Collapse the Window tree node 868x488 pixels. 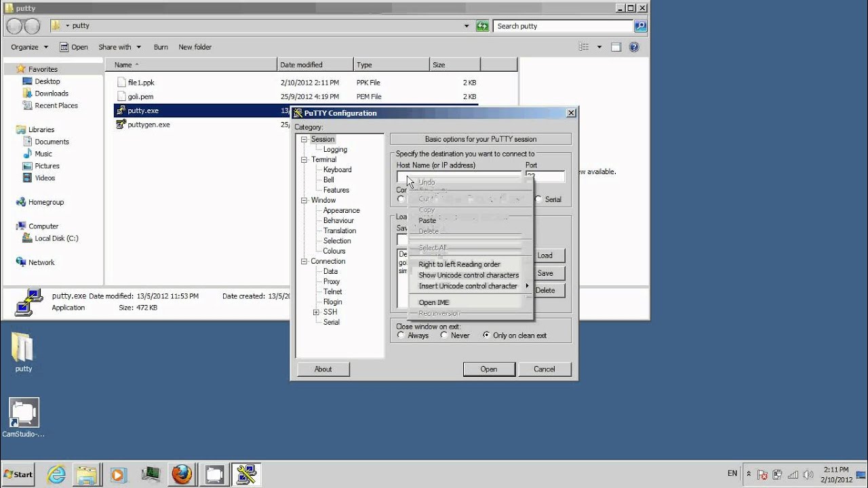(304, 200)
